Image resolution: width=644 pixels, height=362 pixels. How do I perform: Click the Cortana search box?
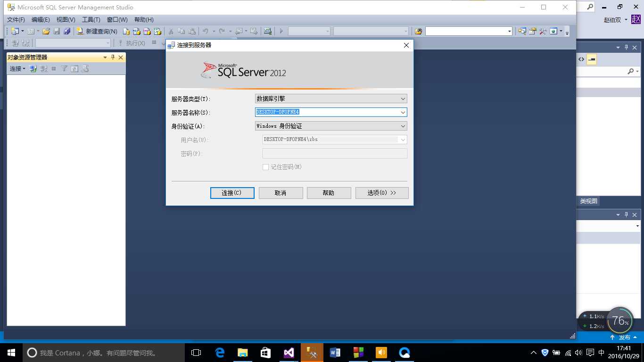[104, 353]
